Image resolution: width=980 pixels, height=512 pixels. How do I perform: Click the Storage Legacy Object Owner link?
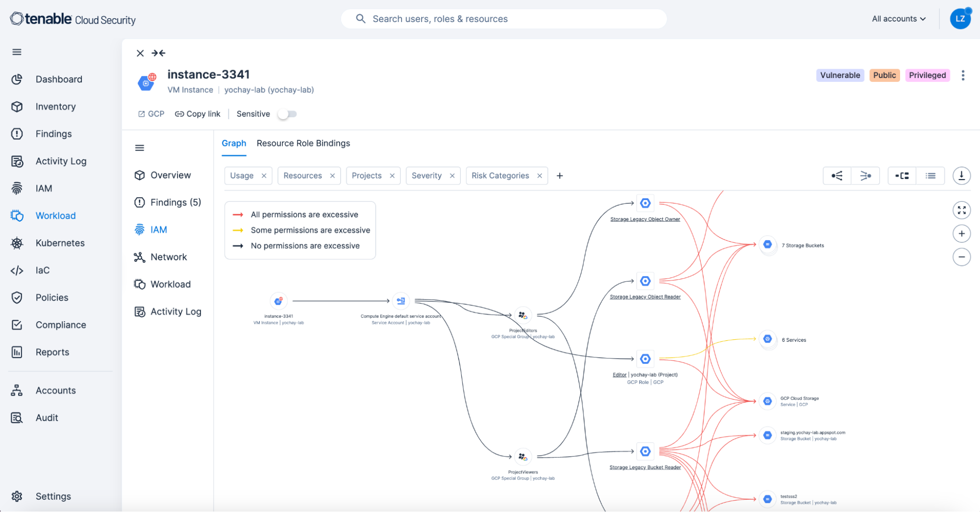point(645,219)
